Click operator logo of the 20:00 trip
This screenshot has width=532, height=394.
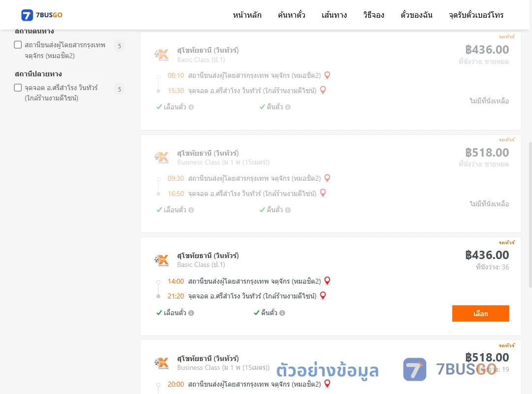[162, 363]
